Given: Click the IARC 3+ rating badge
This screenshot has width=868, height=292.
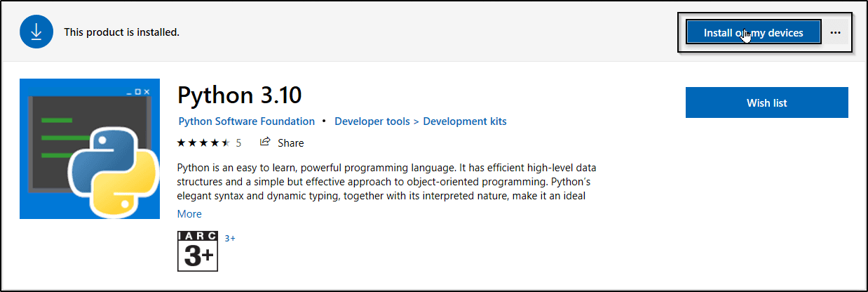Looking at the screenshot, I should (x=198, y=251).
